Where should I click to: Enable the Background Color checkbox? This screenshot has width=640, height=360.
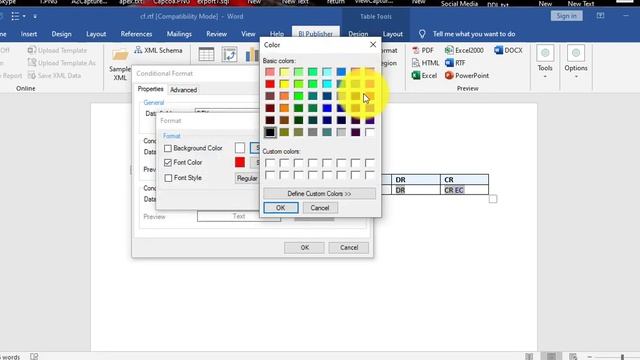pos(168,148)
